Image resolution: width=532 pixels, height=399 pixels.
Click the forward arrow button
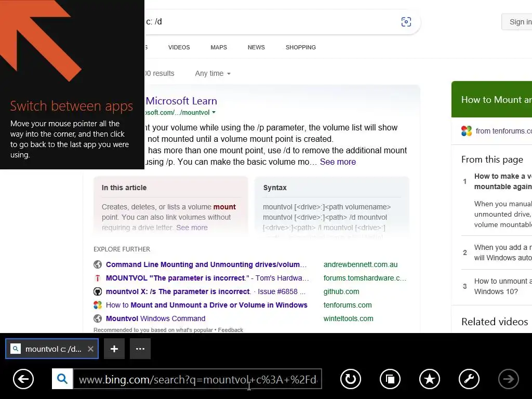point(508,379)
